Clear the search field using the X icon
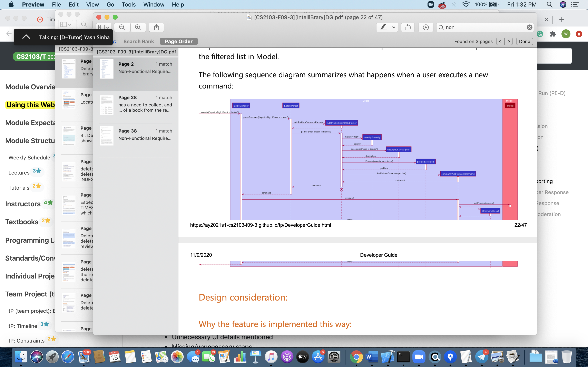 [529, 27]
